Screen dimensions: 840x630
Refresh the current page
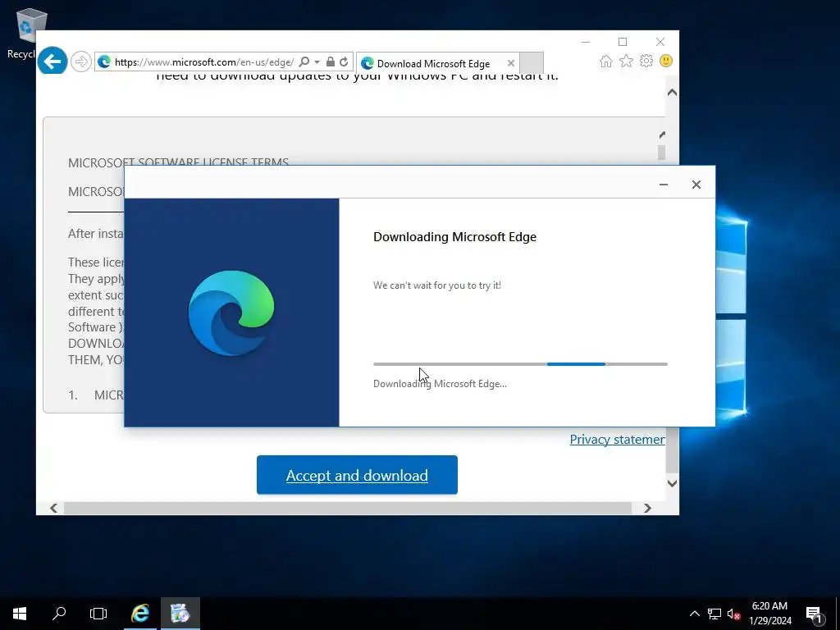[x=344, y=62]
